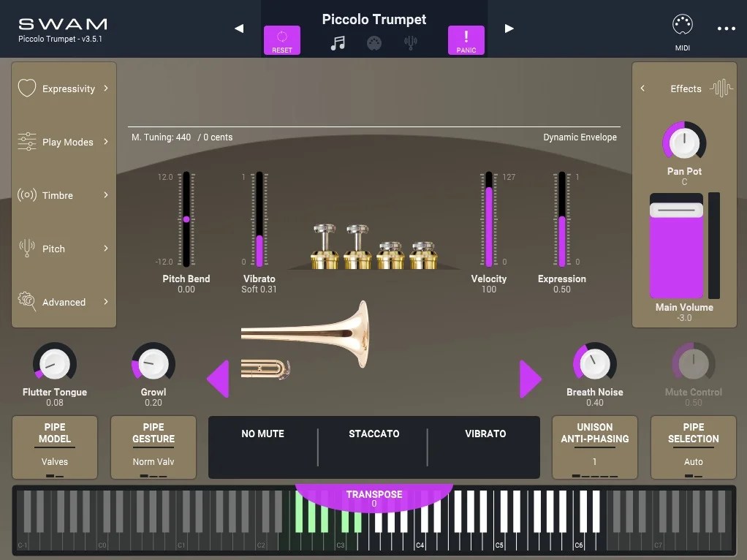
Task: Click the RESET button
Action: tap(281, 40)
